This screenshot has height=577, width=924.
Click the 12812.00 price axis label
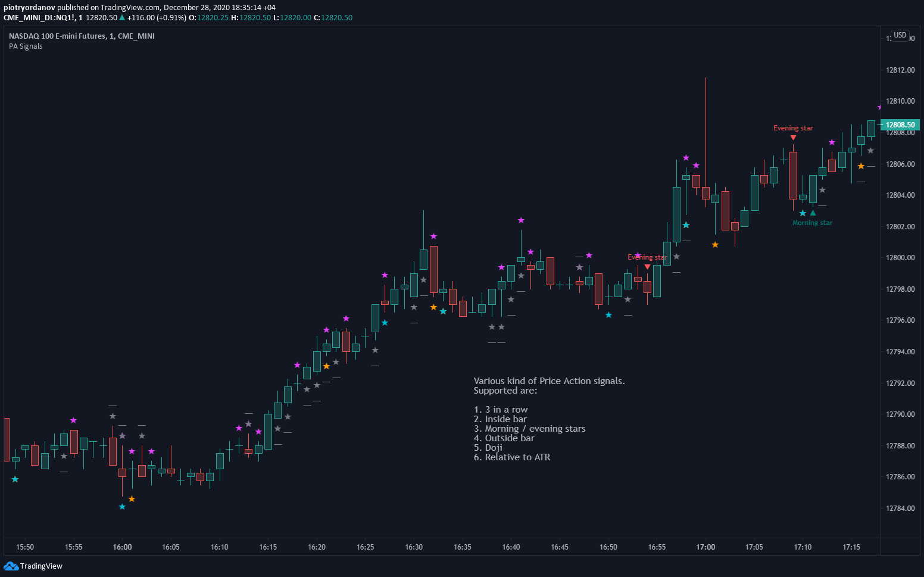pyautogui.click(x=900, y=70)
